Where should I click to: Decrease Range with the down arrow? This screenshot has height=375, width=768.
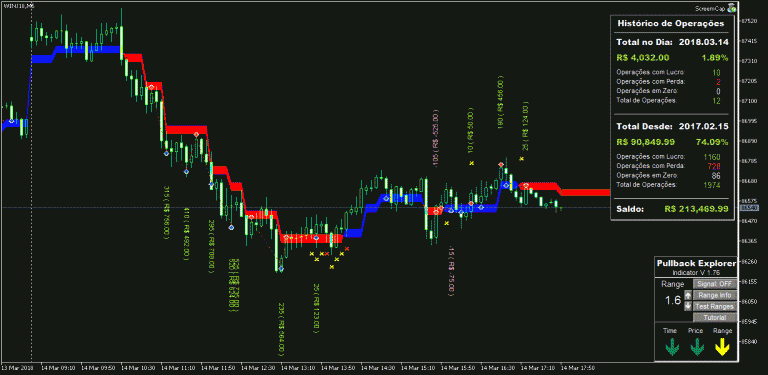point(688,306)
